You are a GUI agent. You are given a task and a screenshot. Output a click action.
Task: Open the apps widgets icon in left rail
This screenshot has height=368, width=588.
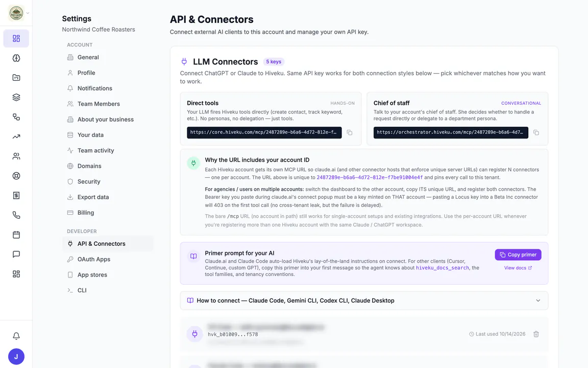coord(16,274)
